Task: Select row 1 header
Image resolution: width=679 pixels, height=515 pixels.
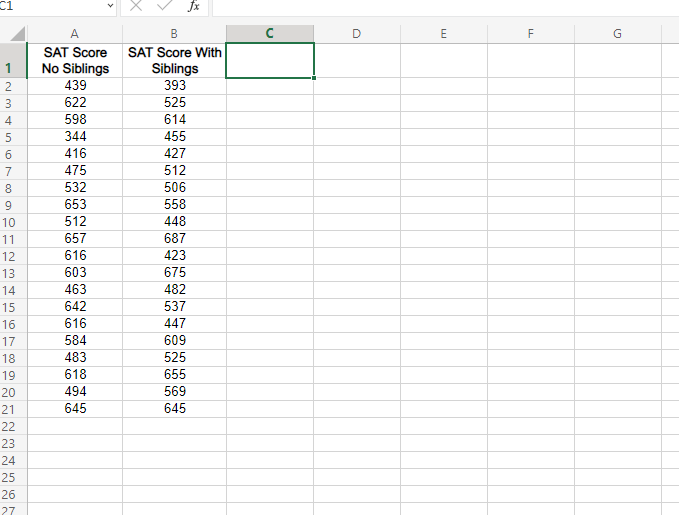Action: (13, 61)
